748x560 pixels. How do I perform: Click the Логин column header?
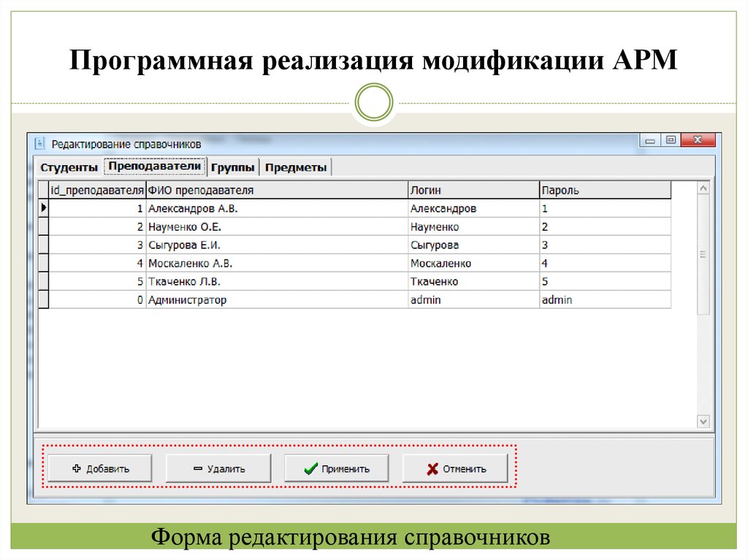473,191
